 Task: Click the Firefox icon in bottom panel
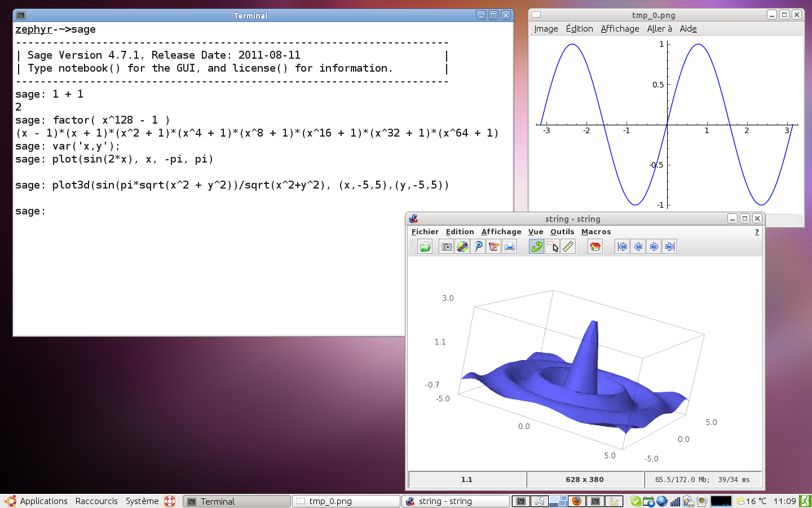coord(576,501)
